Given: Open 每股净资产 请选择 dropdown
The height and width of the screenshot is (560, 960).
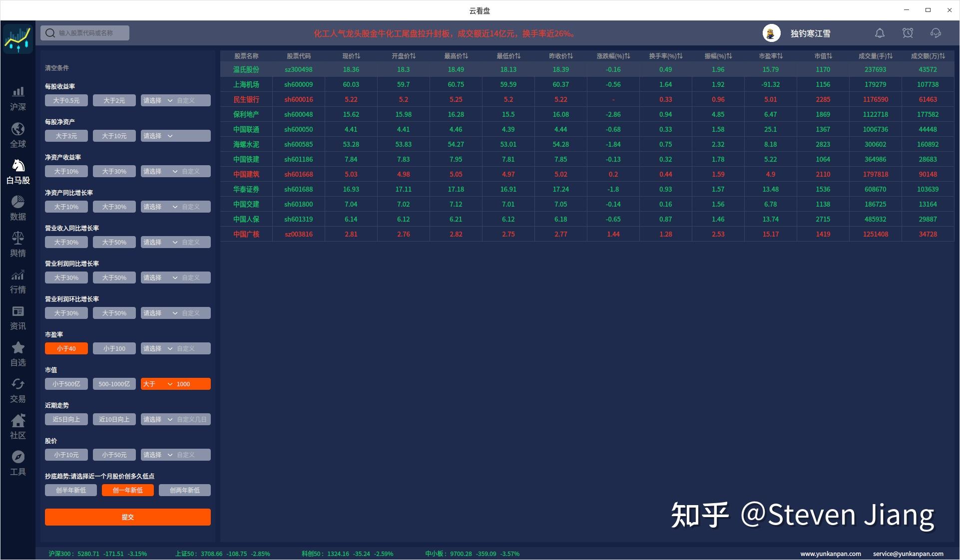Looking at the screenshot, I should coord(158,136).
